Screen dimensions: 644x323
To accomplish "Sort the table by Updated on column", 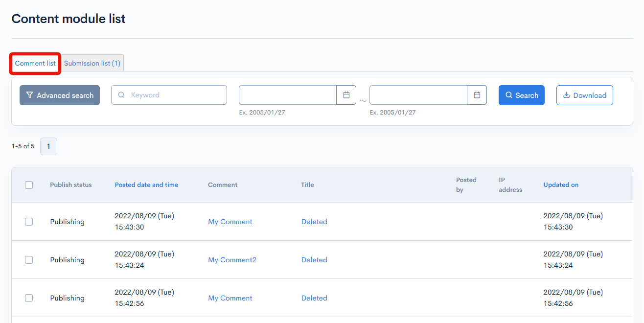I will [561, 185].
